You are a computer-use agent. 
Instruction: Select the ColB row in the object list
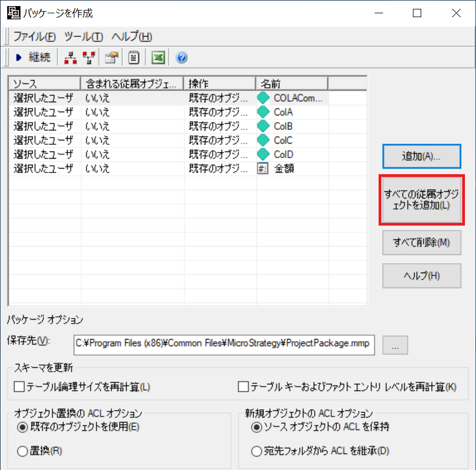pyautogui.click(x=166, y=126)
